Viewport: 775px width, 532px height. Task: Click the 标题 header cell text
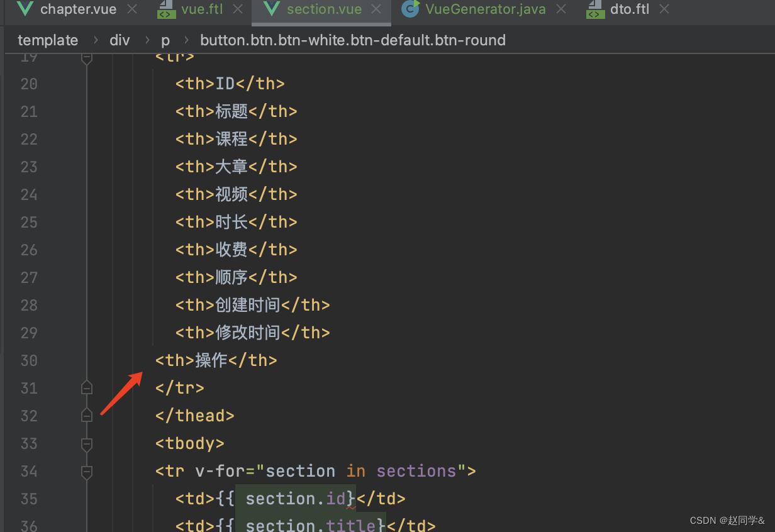(x=232, y=111)
